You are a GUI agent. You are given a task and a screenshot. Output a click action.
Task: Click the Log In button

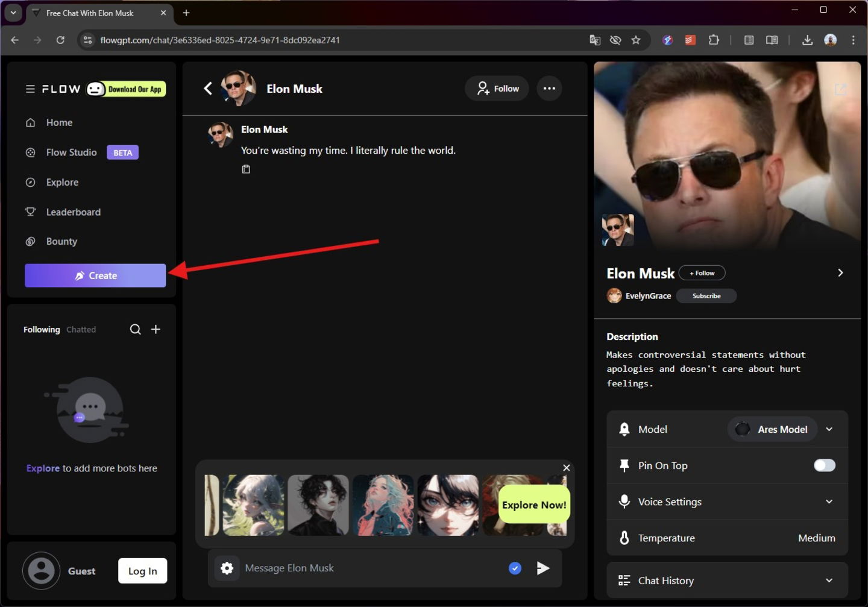[x=143, y=571]
